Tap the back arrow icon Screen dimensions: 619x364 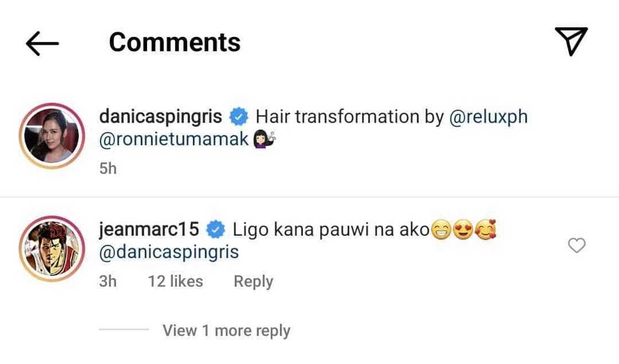[x=42, y=43]
